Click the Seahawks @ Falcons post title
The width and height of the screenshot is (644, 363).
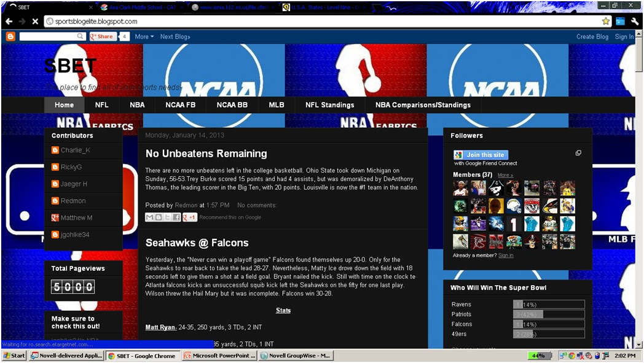(197, 243)
